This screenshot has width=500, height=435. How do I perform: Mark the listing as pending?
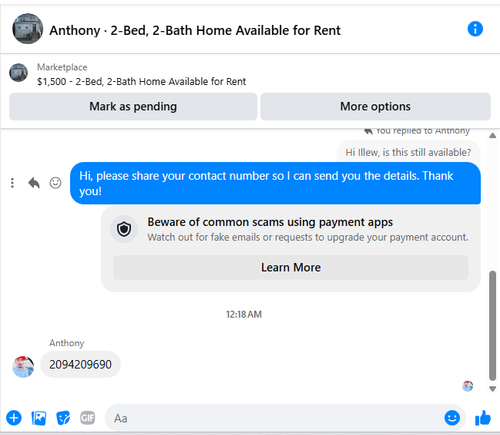133,107
